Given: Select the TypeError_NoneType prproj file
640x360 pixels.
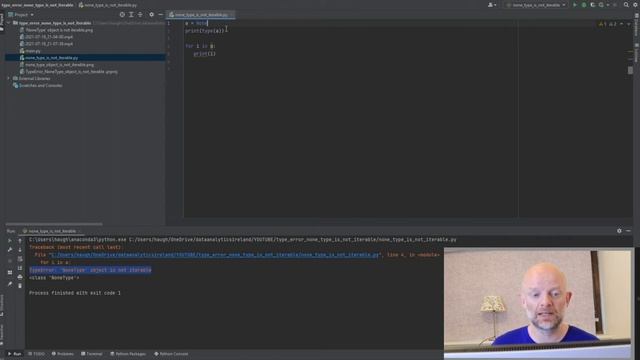Looking at the screenshot, I should click(x=69, y=71).
